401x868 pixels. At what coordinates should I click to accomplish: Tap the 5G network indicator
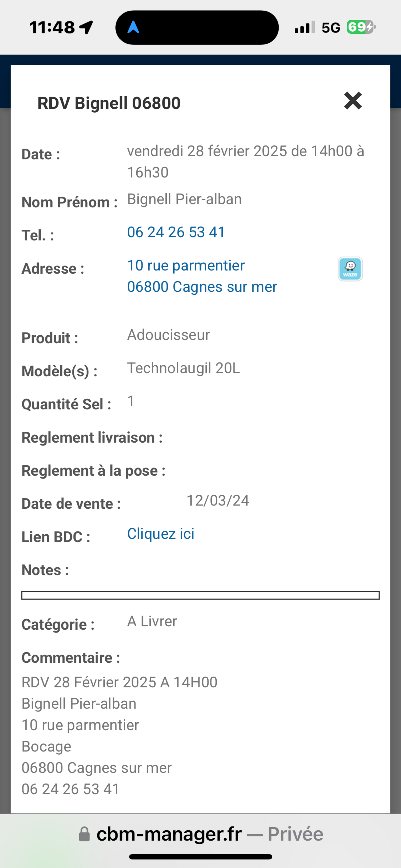(x=331, y=28)
